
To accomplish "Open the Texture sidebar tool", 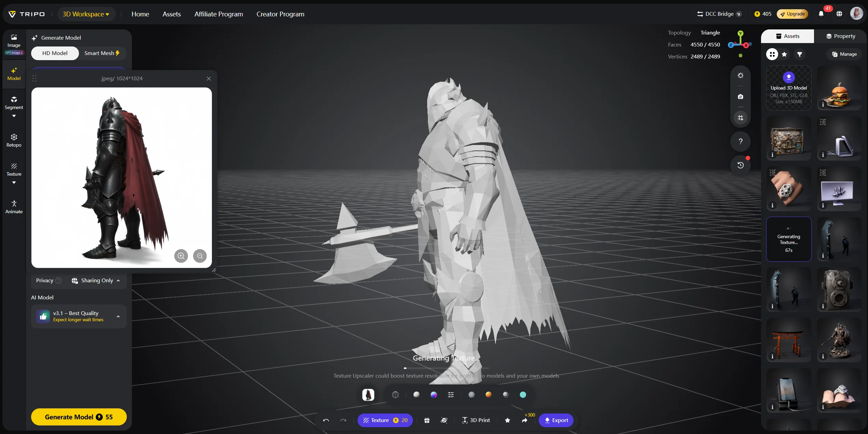I will [14, 169].
